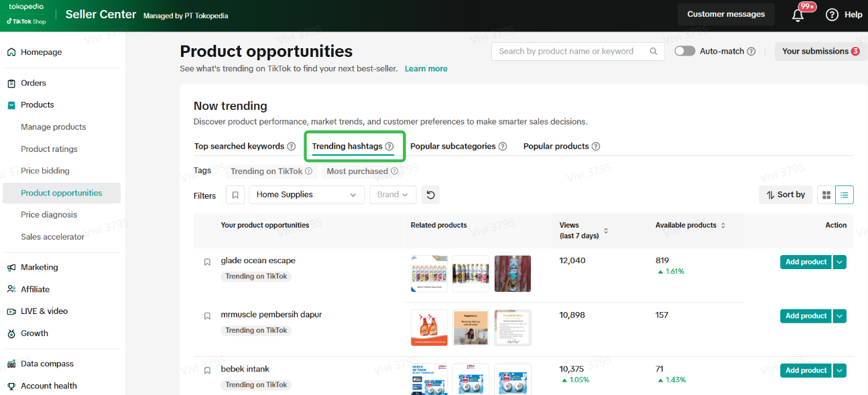
Task: Click the search magnifier icon
Action: 654,52
